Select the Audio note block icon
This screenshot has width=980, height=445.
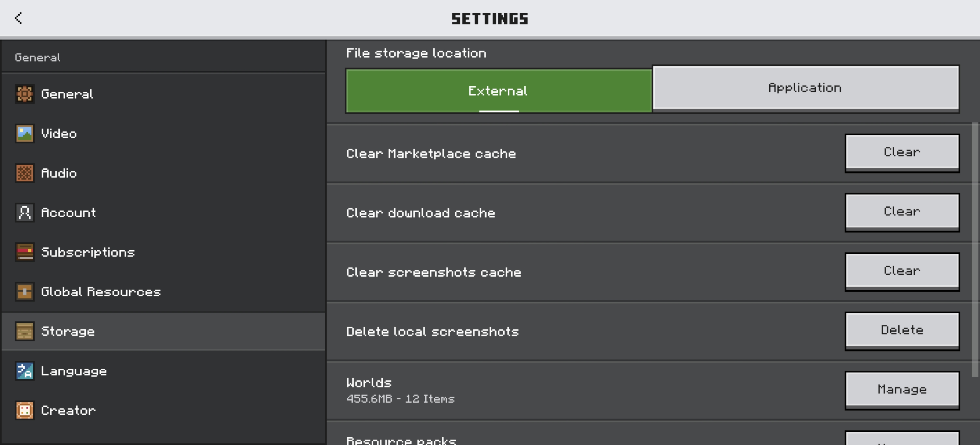[x=25, y=173]
